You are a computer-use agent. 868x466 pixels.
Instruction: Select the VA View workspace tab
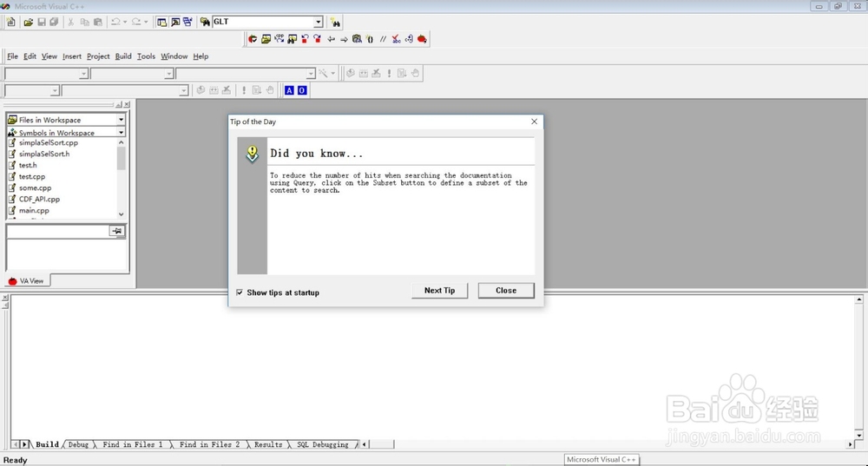coord(27,280)
